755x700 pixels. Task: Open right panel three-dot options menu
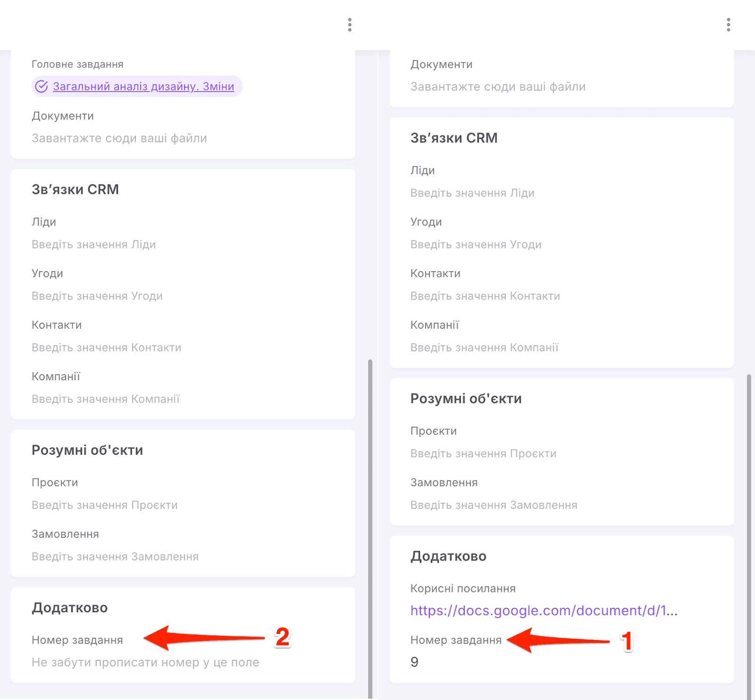coord(729,25)
